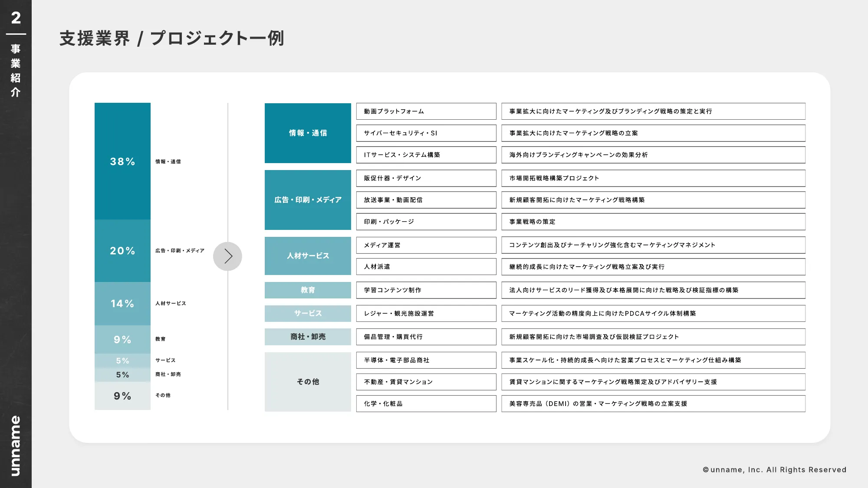Click the 販促什器・デザイン cell
868x488 pixels.
426,178
